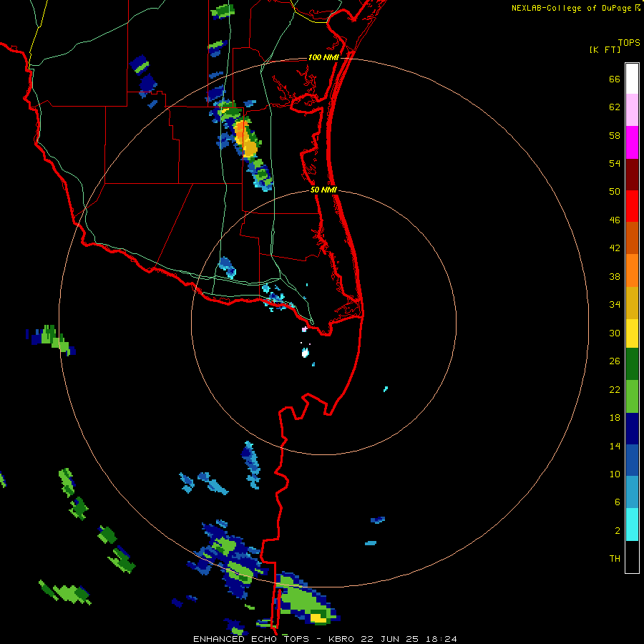The image size is (644, 644).
Task: Pick the light green legend swatch
Action: tap(632, 396)
